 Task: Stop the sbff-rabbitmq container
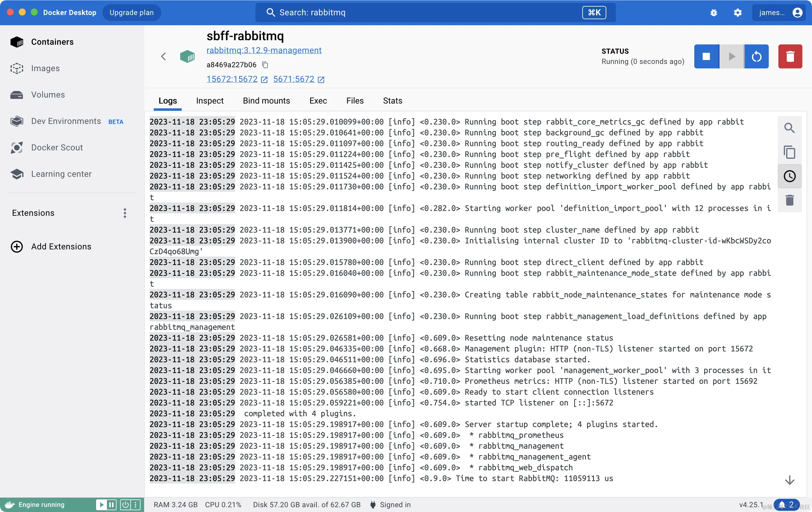coord(706,56)
